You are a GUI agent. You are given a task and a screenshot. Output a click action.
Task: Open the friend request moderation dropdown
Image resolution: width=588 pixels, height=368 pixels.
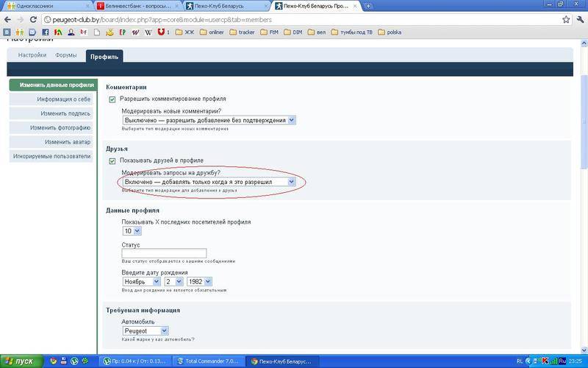209,181
